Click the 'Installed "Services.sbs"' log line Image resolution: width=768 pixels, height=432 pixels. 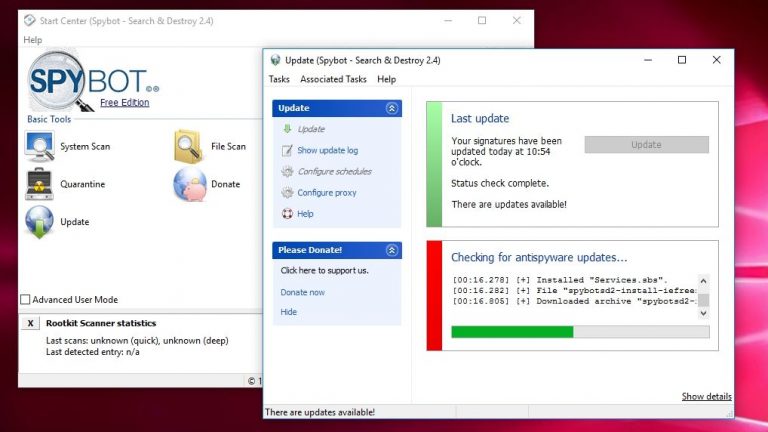point(560,280)
